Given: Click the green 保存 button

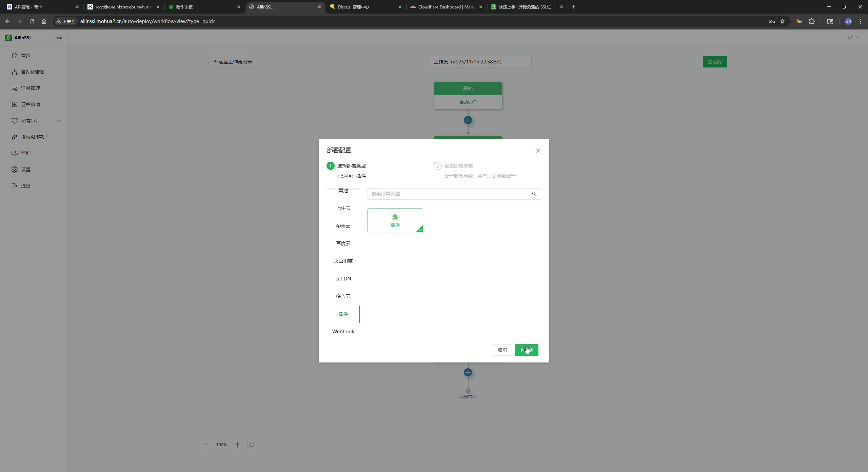Looking at the screenshot, I should 715,62.
